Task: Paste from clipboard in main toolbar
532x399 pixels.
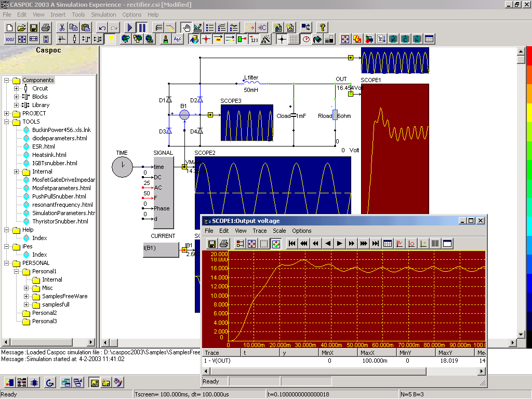Action: point(86,28)
